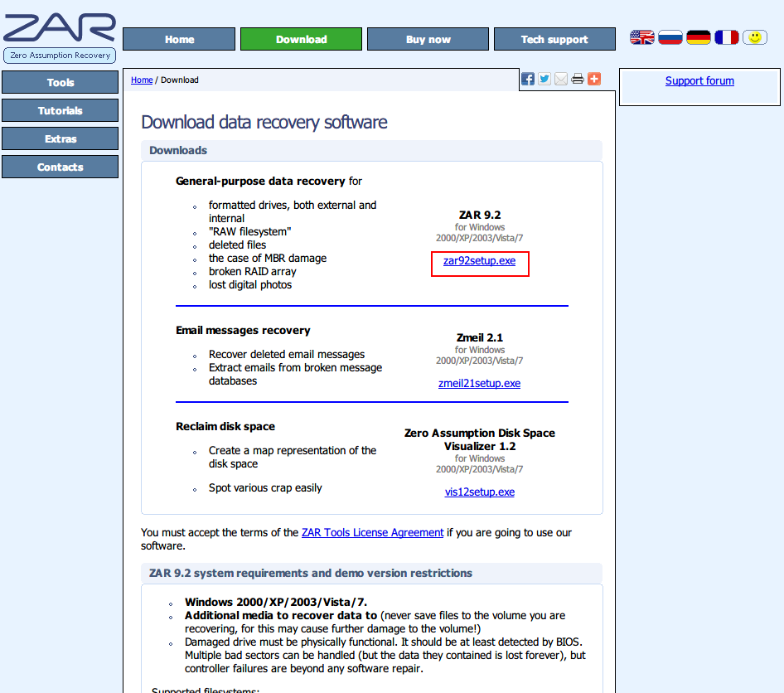Screen dimensions: 784x693
Task: Download zar92setup.exe installer
Action: pyautogui.click(x=479, y=261)
